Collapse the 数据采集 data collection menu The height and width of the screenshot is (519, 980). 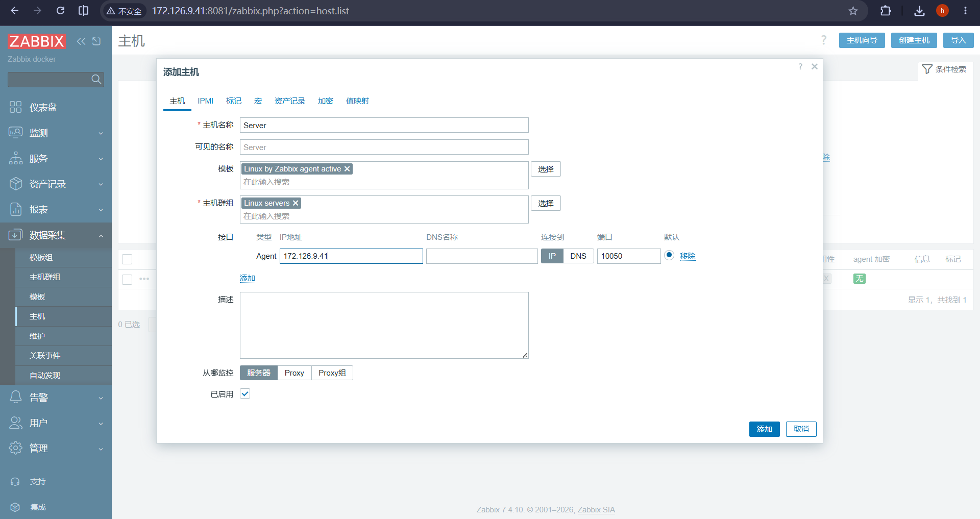(56, 235)
